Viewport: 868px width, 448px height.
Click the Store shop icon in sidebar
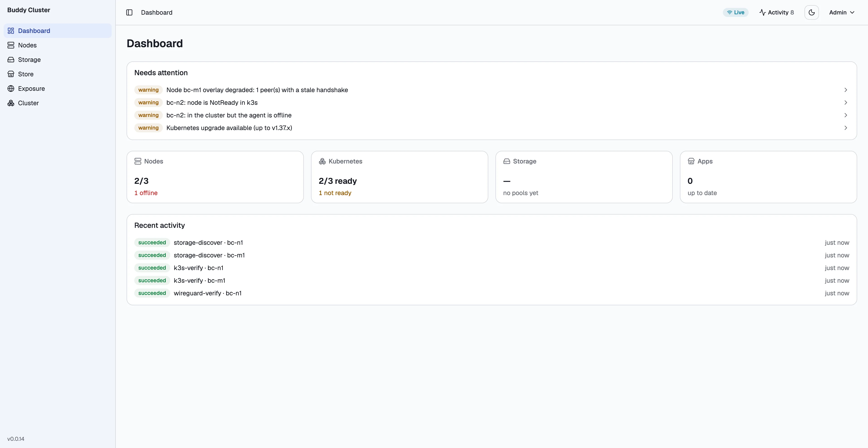(11, 74)
